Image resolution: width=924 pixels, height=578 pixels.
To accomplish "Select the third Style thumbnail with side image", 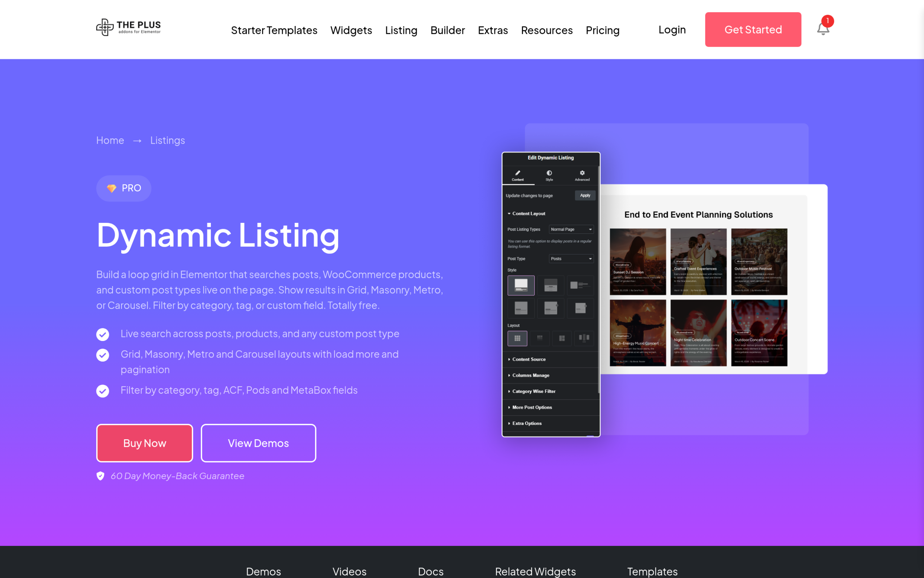I will point(580,285).
